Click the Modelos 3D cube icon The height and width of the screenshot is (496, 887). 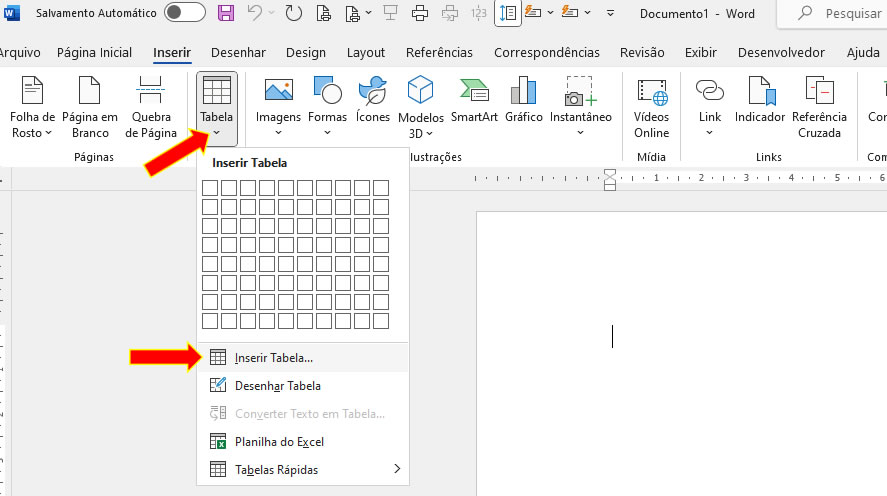point(420,90)
